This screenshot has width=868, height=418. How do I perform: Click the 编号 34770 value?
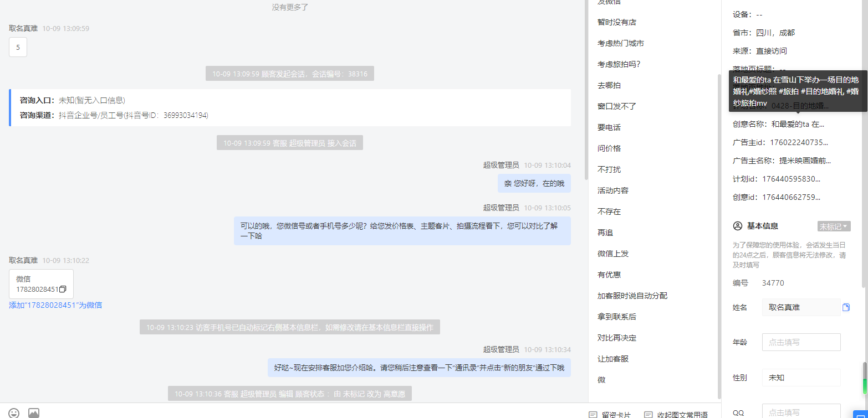point(773,283)
